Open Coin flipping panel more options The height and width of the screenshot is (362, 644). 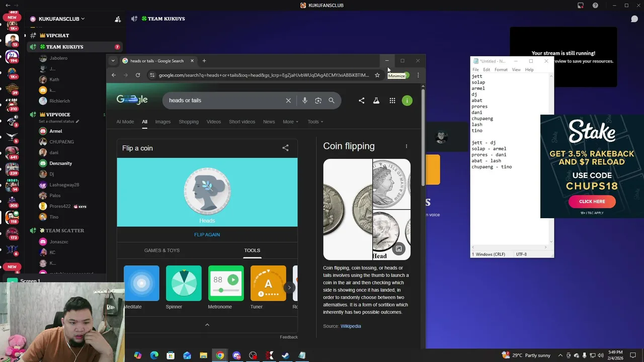tap(407, 146)
